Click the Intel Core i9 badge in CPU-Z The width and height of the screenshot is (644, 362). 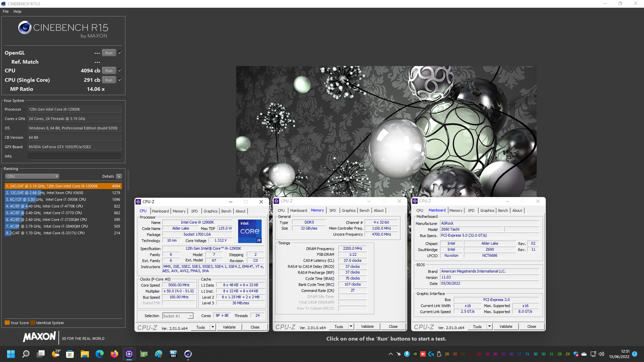(250, 231)
